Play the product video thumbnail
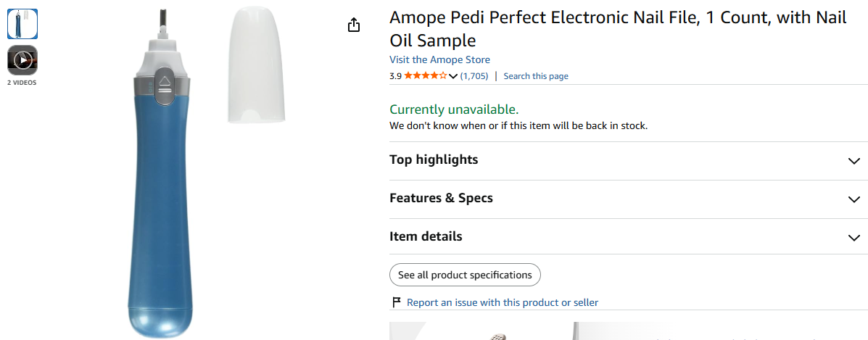This screenshot has width=868, height=340. point(22,59)
